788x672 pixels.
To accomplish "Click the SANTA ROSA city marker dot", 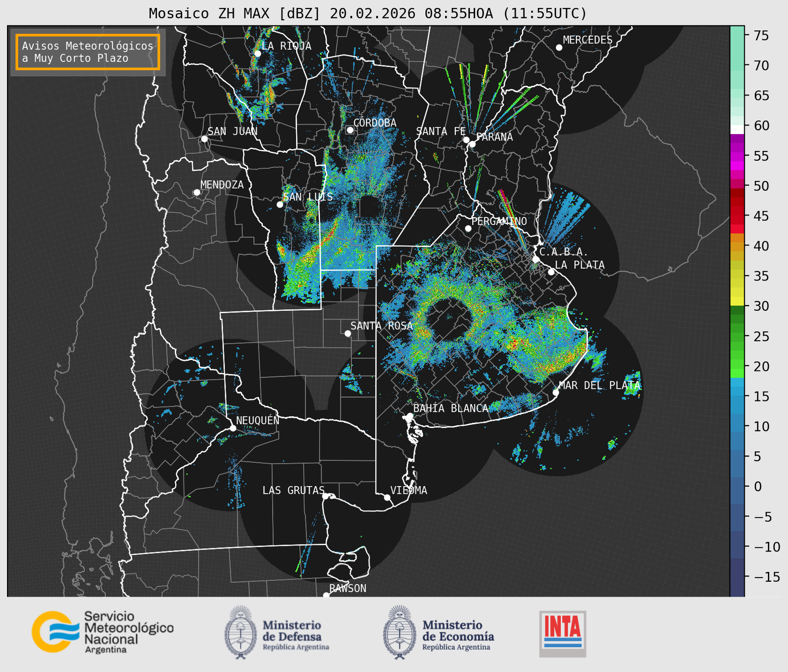I will point(348,333).
